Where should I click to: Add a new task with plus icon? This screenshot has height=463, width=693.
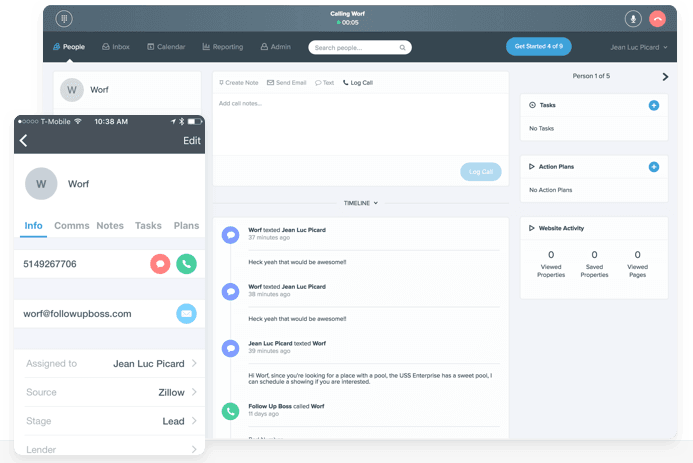[653, 105]
